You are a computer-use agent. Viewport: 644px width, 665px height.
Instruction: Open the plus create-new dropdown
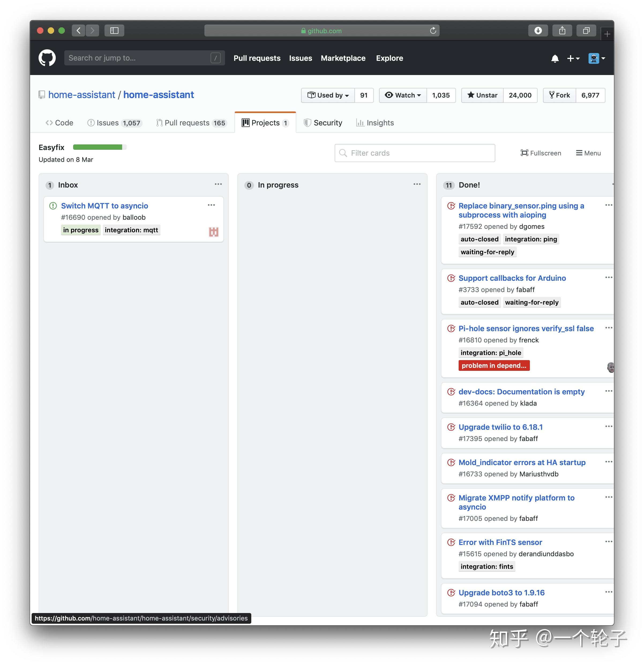pos(573,58)
